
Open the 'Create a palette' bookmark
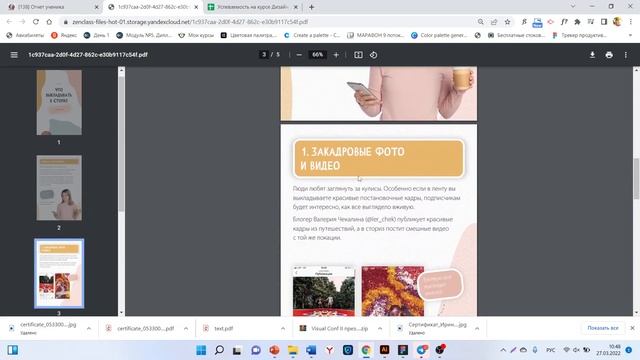(312, 36)
